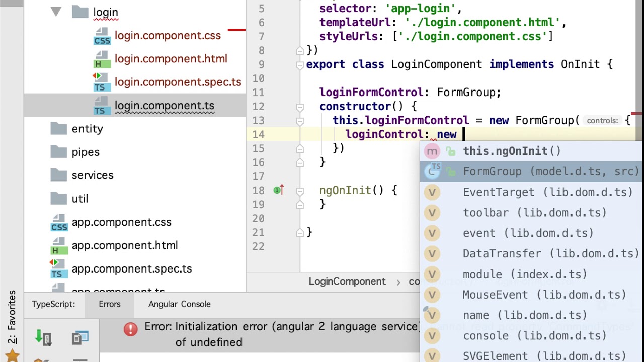The height and width of the screenshot is (362, 644).
Task: Open login.component.spec.ts file
Action: (x=178, y=82)
